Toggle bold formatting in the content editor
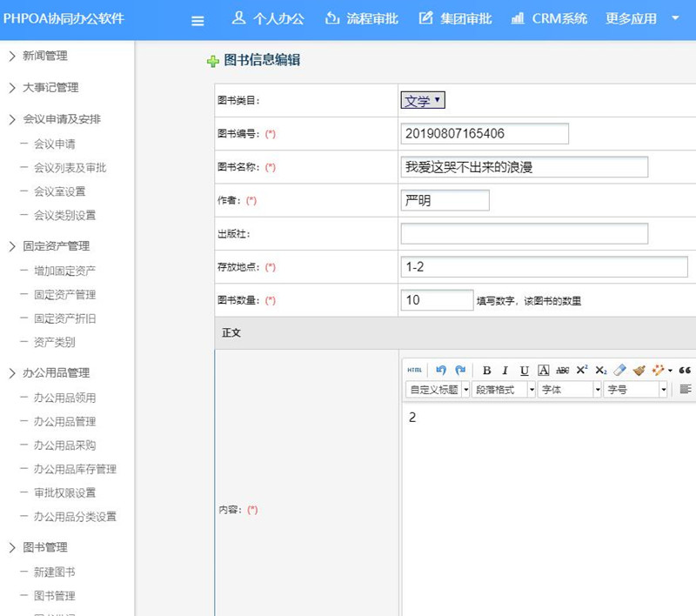 pyautogui.click(x=487, y=370)
